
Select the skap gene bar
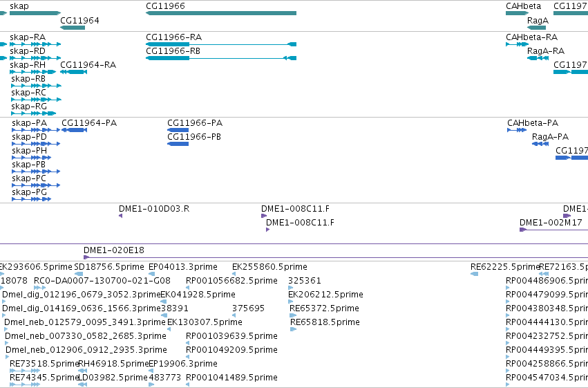click(x=35, y=13)
